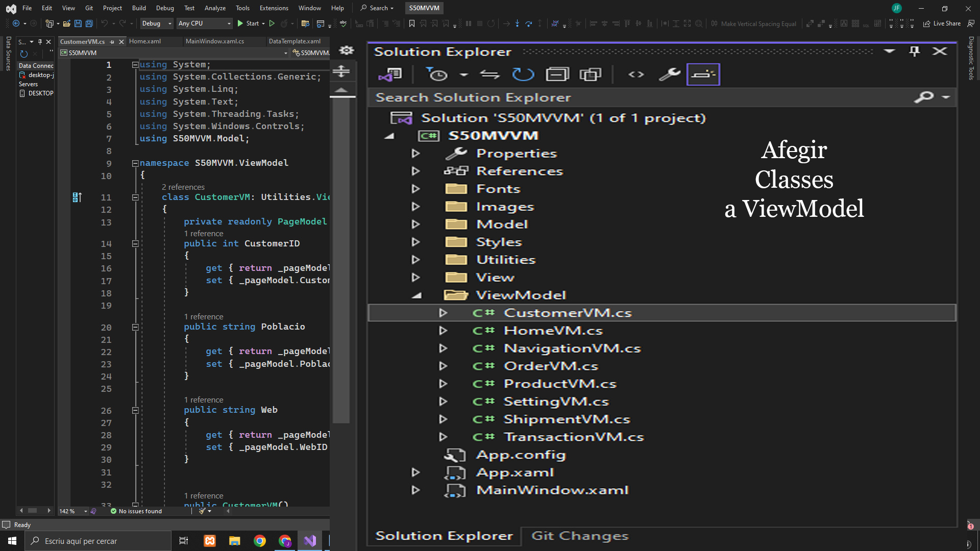The image size is (980, 551).
Task: Click Save All in the main toolbar
Action: click(x=89, y=23)
